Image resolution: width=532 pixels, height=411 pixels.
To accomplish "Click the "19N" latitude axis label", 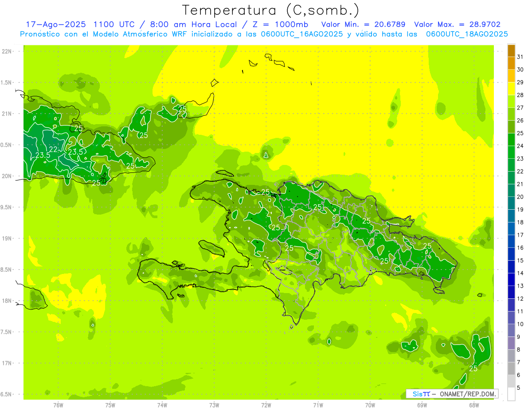I will 7,239.
